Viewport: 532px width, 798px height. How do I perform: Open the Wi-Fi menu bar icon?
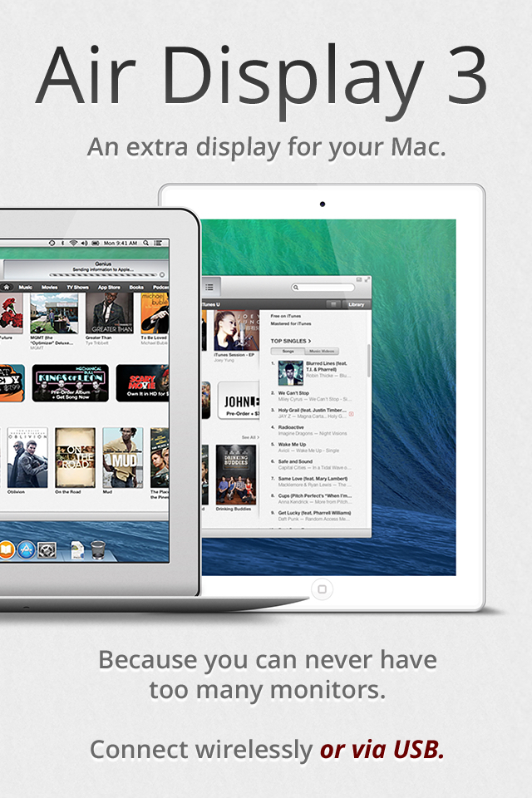coord(73,244)
